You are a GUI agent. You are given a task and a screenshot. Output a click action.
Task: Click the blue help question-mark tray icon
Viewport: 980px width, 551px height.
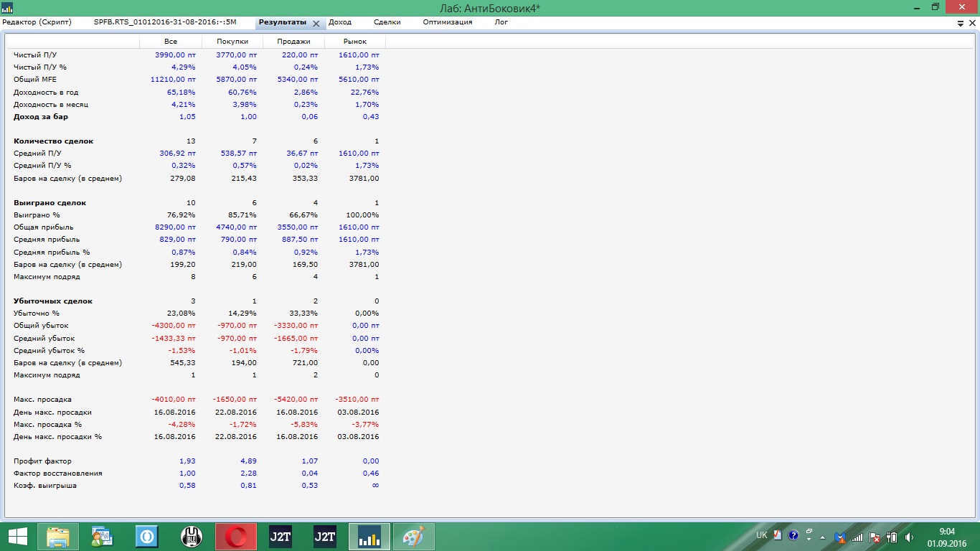793,536
